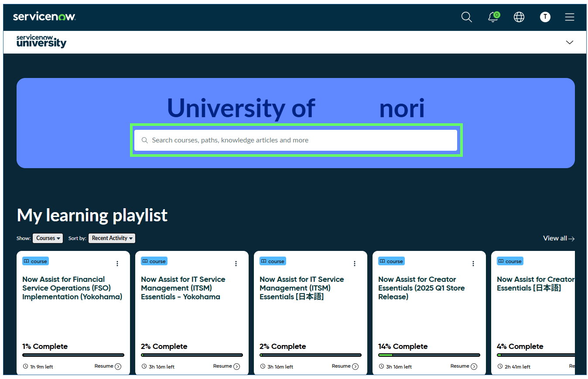Click the 14% Complete progress bar
Image resolution: width=588 pixels, height=379 pixels.
pyautogui.click(x=429, y=355)
